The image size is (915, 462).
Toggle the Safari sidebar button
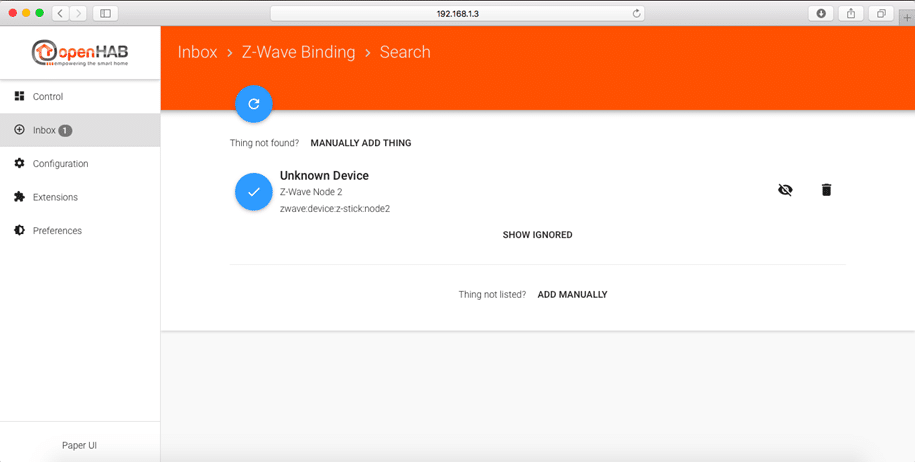(x=106, y=13)
